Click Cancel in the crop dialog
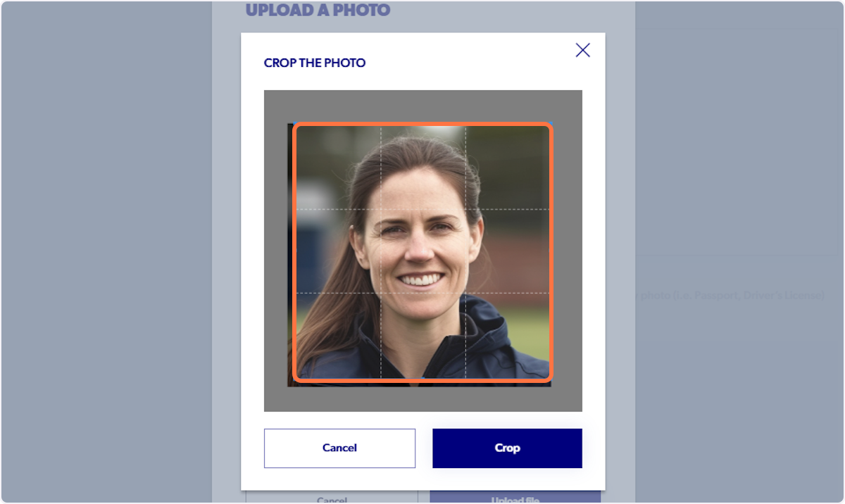Viewport: 845px width, 504px height. click(x=339, y=448)
